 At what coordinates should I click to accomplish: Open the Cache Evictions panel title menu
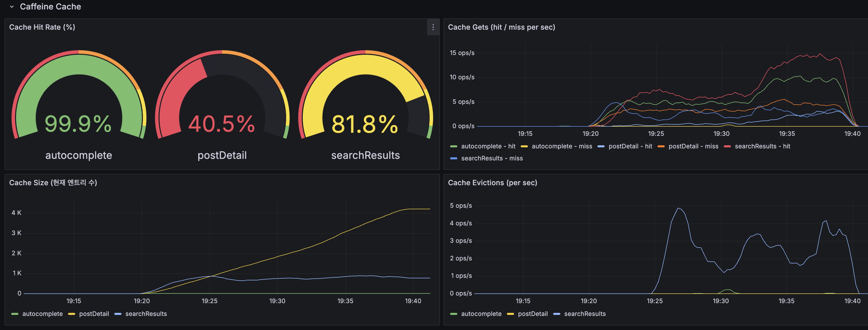(492, 183)
